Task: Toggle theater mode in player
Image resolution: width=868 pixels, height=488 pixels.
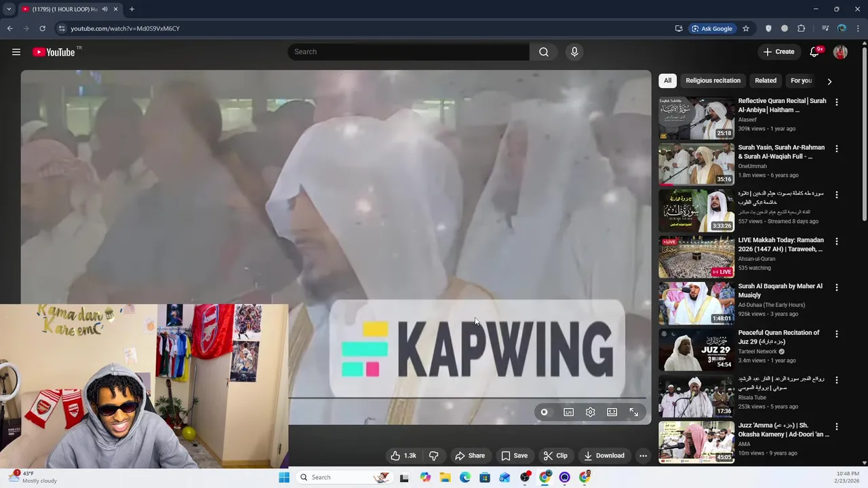Action: pos(612,412)
